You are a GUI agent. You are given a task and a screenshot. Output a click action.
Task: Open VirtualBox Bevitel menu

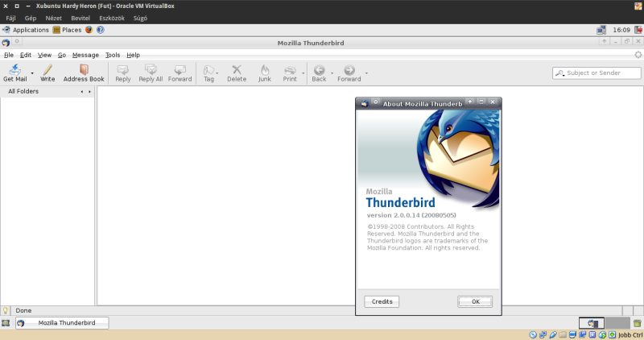point(80,18)
